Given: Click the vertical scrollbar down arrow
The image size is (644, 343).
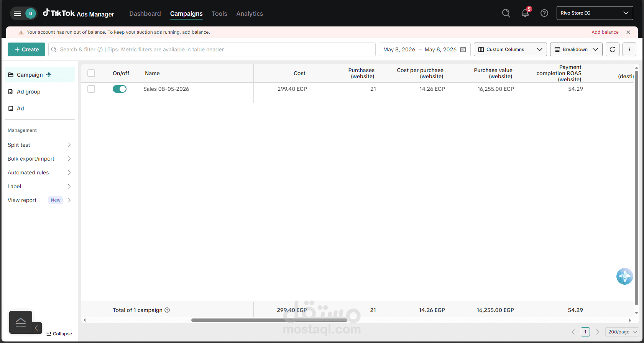Looking at the screenshot, I should 636,313.
